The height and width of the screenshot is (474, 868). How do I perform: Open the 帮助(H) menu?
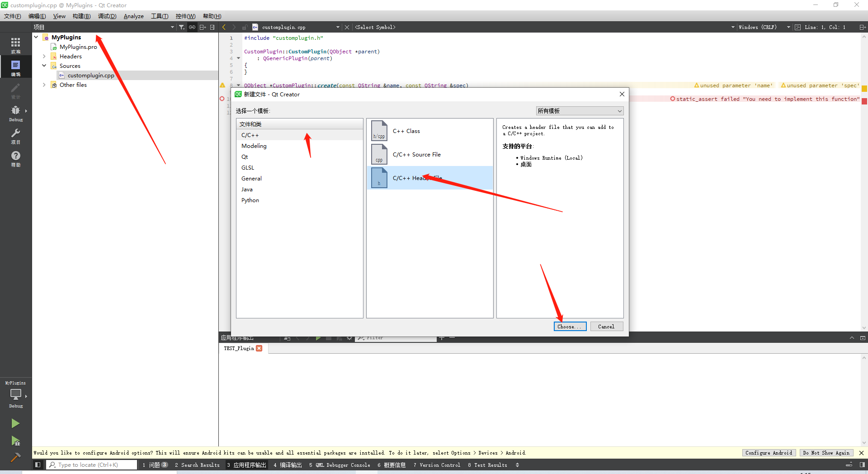point(212,16)
